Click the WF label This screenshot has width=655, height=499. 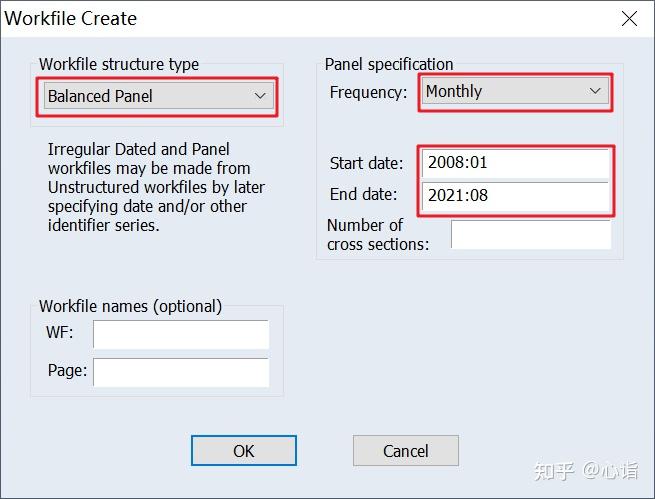click(x=60, y=333)
